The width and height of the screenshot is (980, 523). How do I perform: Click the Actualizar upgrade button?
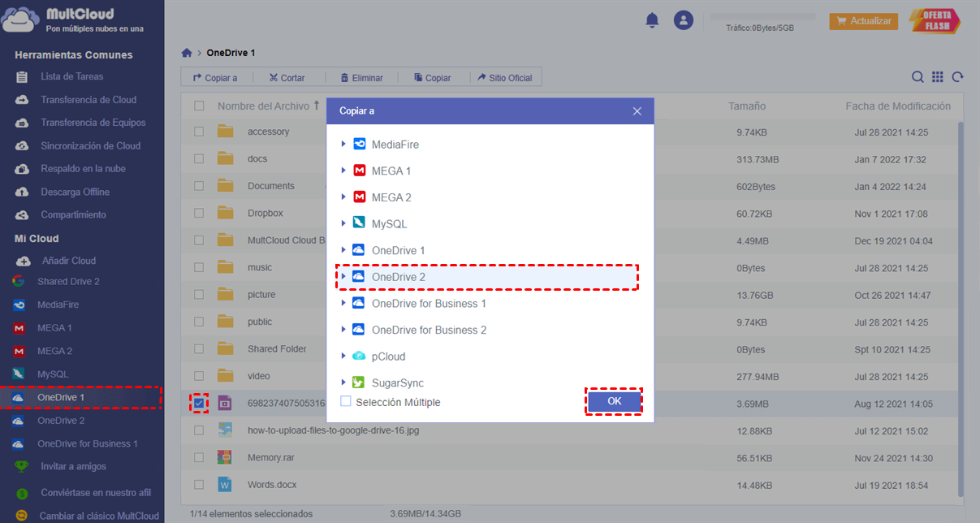point(863,21)
